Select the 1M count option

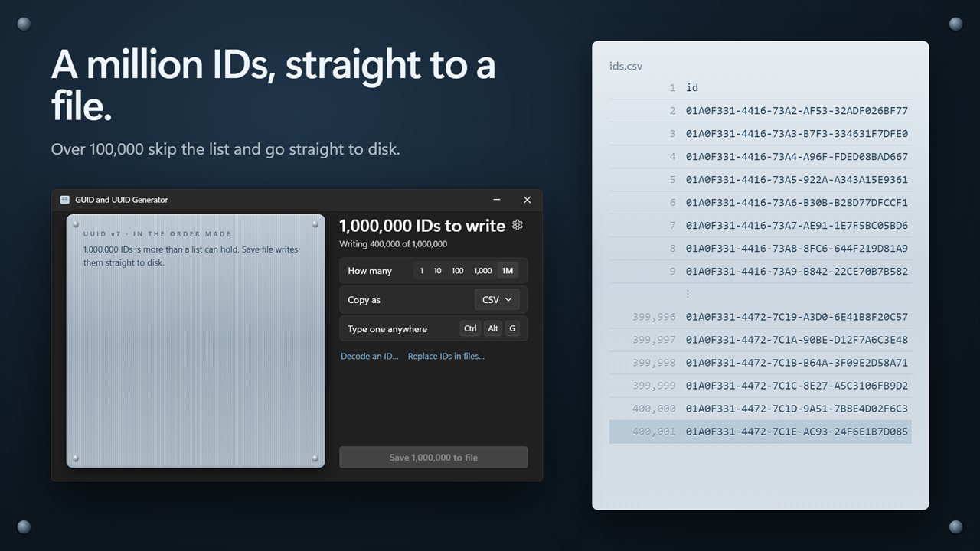[x=507, y=271]
